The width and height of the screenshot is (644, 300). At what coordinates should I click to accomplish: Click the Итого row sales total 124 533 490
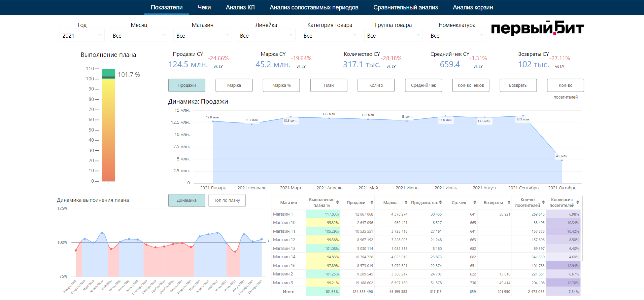coord(363,292)
